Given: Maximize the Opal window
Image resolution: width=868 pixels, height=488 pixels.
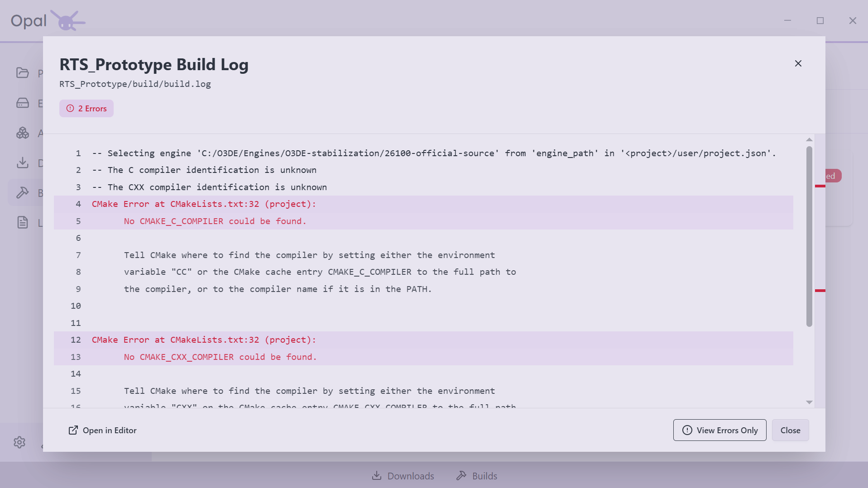Looking at the screenshot, I should click(x=820, y=21).
